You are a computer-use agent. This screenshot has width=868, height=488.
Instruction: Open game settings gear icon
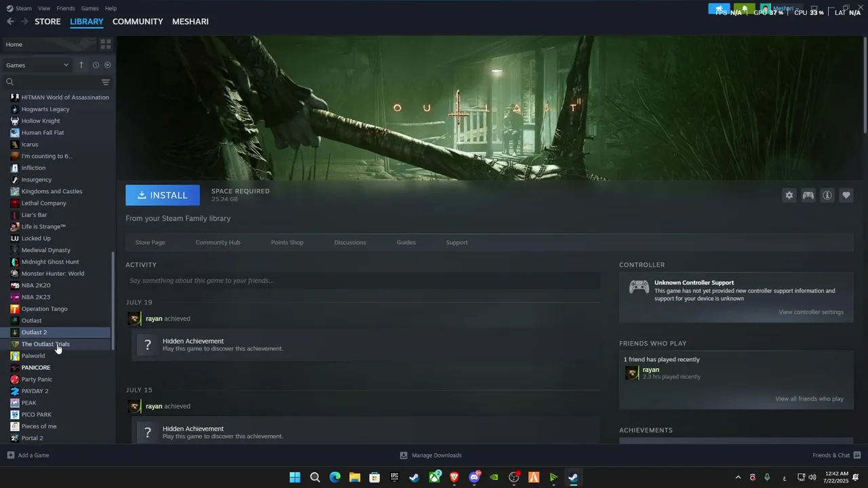point(789,195)
